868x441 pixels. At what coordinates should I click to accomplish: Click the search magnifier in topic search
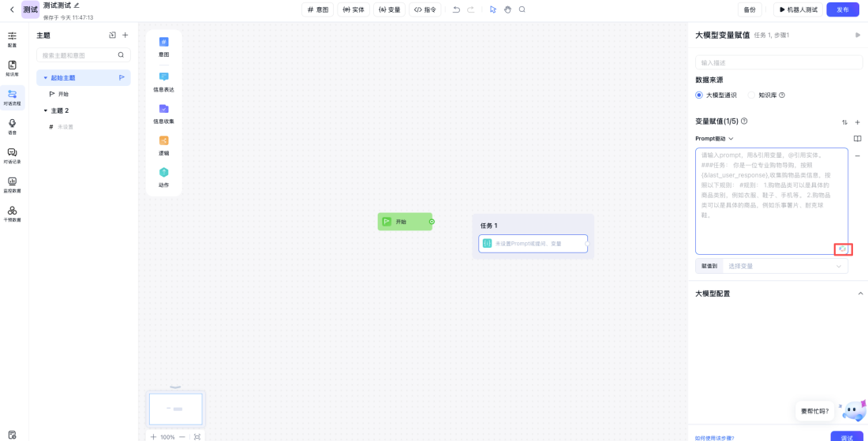(x=121, y=54)
